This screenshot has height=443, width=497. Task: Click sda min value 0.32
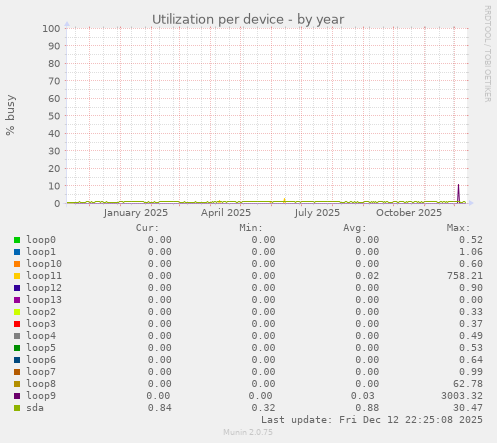(263, 408)
